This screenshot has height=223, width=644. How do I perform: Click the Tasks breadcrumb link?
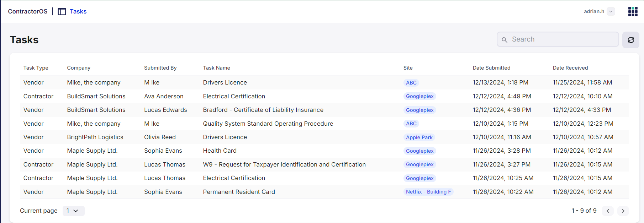point(78,11)
